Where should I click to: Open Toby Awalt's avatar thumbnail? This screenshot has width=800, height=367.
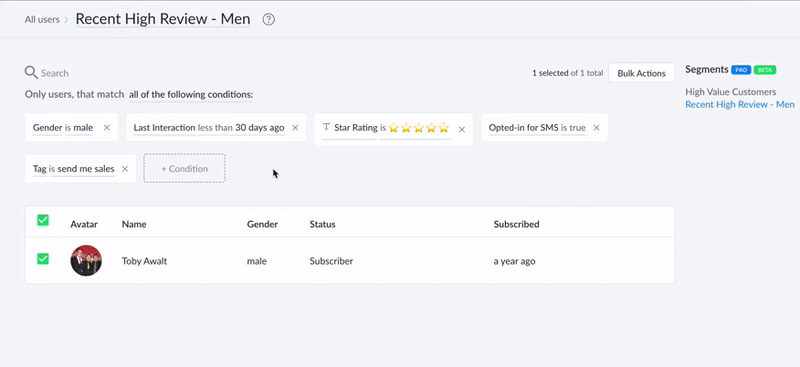click(86, 261)
